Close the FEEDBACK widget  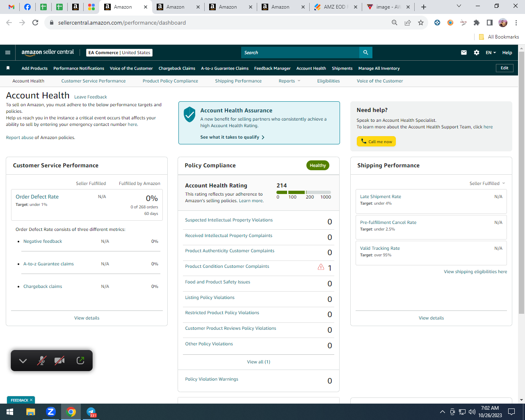click(31, 400)
